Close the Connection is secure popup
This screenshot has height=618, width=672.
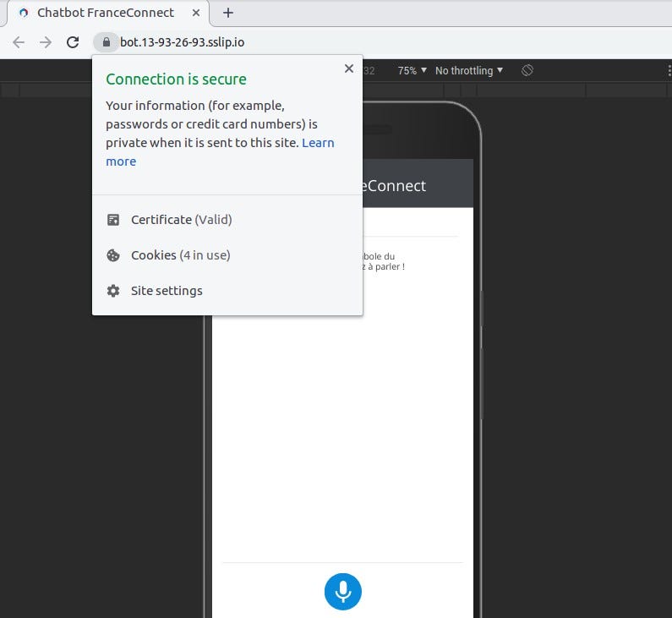[x=349, y=68]
